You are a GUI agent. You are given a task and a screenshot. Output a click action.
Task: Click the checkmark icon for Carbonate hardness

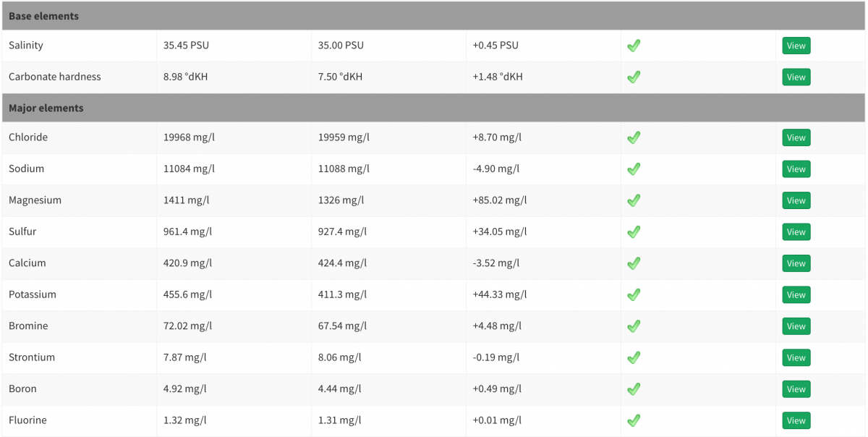[x=634, y=77]
